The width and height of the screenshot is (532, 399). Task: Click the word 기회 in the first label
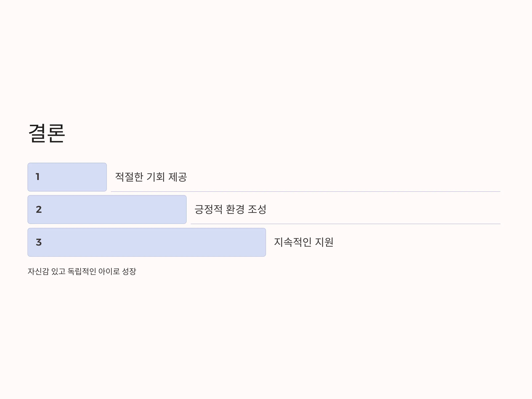[156, 177]
